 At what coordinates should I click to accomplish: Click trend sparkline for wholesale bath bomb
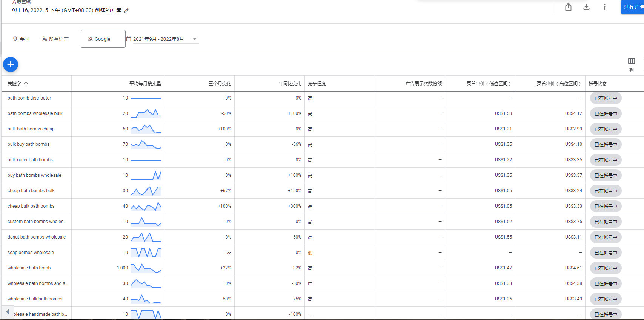[x=146, y=268]
